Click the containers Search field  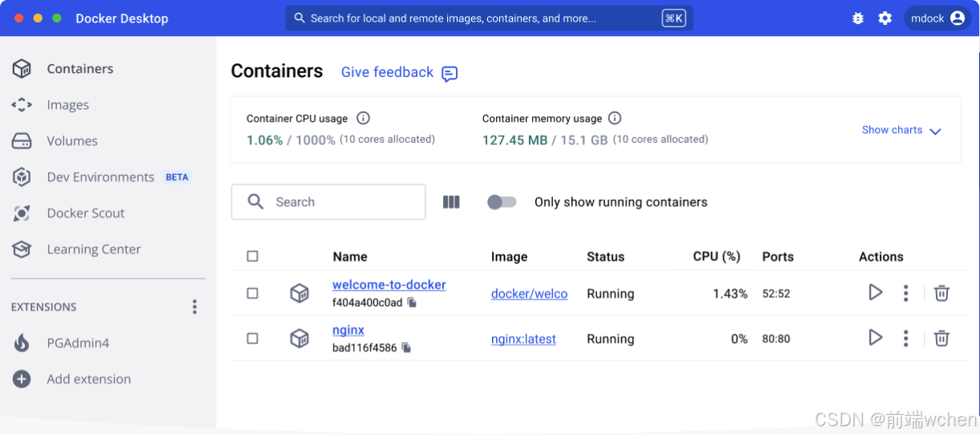pos(328,202)
